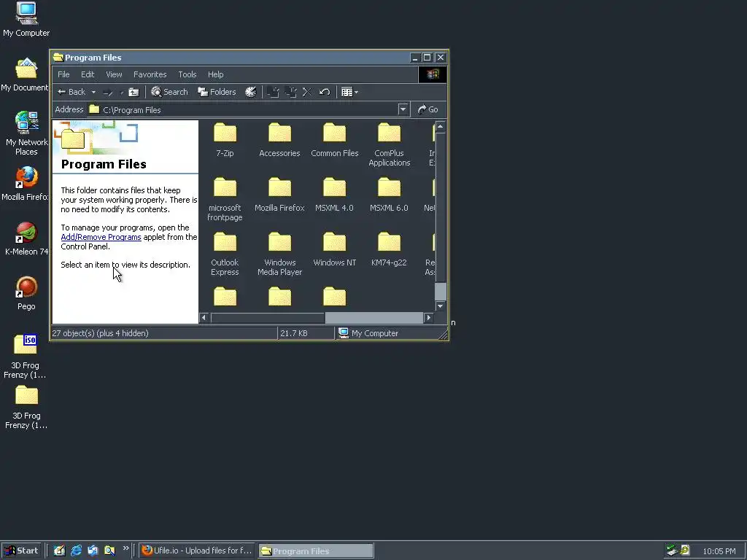
Task: Open the Views dropdown button
Action: coord(349,92)
